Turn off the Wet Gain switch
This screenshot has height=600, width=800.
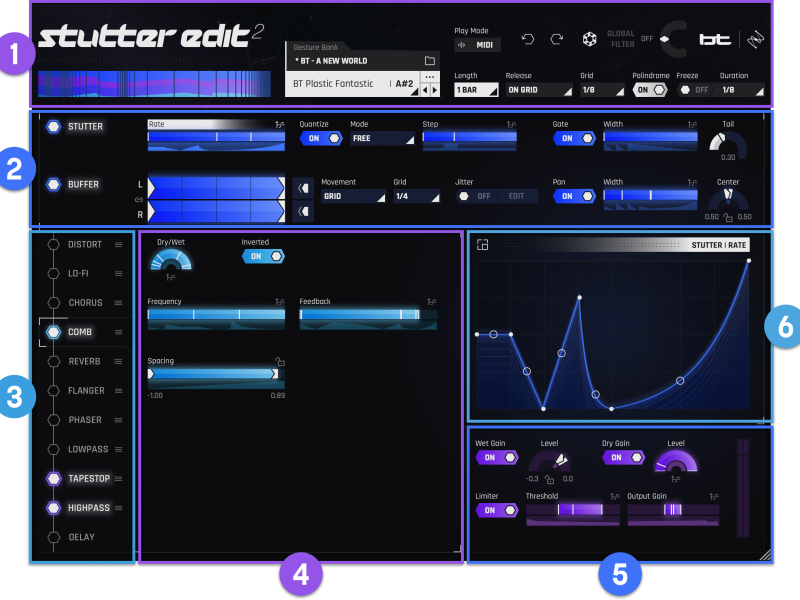(x=496, y=458)
